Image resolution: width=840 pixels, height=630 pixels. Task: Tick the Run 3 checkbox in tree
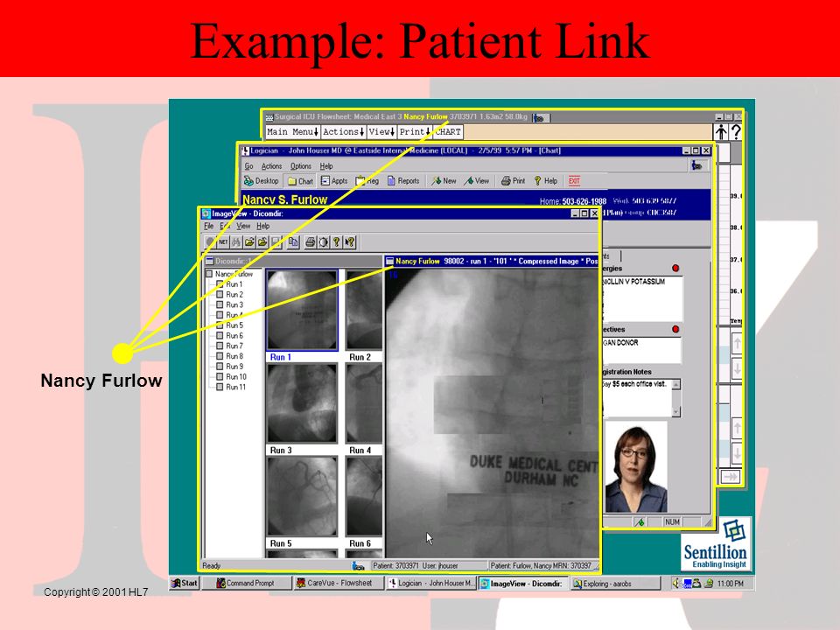pos(220,304)
